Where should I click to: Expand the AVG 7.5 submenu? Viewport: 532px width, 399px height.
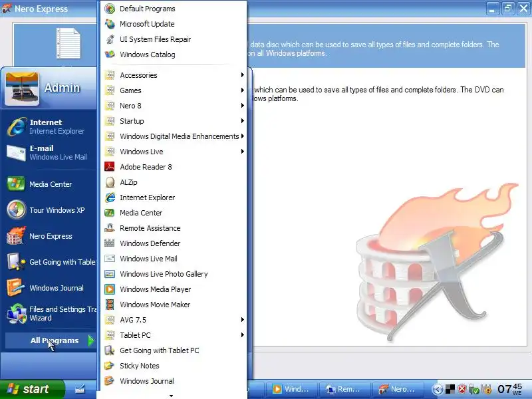click(x=174, y=320)
